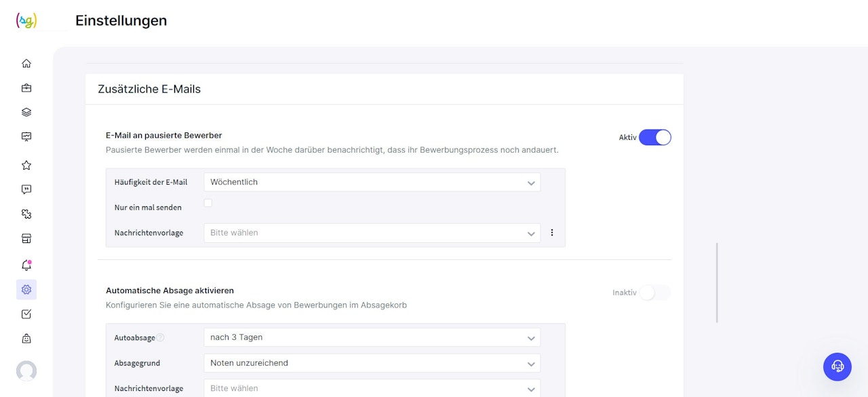Open the puzzle piece integrations icon
Viewport: 868px width, 397px height.
coord(26,214)
